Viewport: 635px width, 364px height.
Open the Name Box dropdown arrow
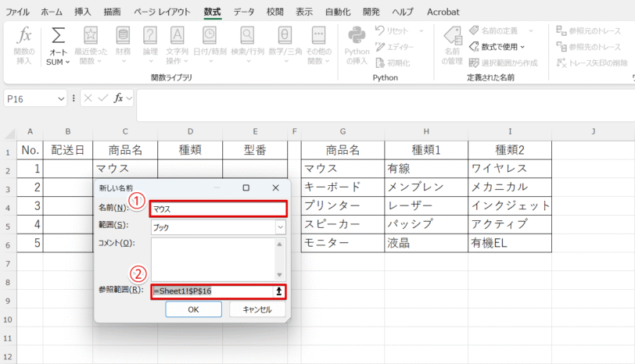pyautogui.click(x=61, y=98)
